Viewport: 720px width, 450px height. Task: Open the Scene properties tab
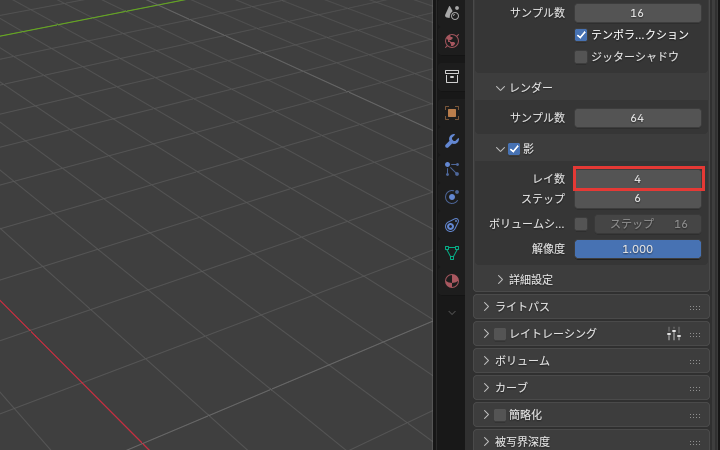pyautogui.click(x=452, y=13)
